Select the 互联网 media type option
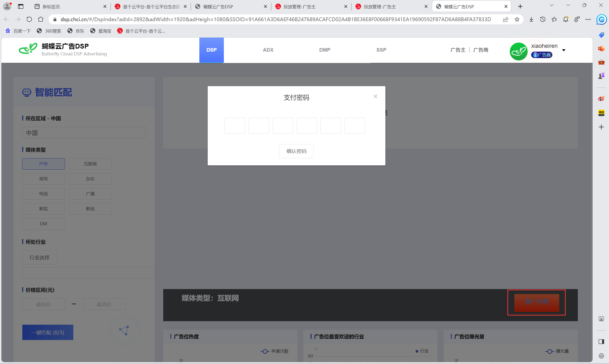 click(x=90, y=164)
